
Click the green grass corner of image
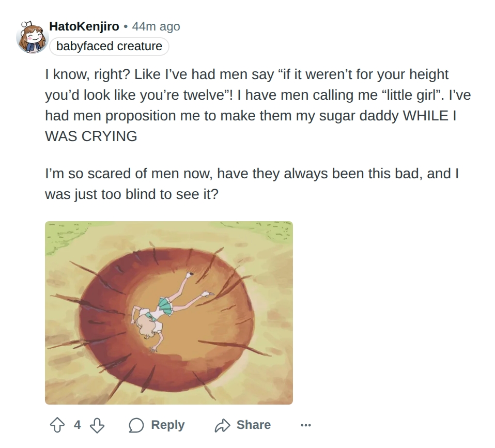coord(63,237)
